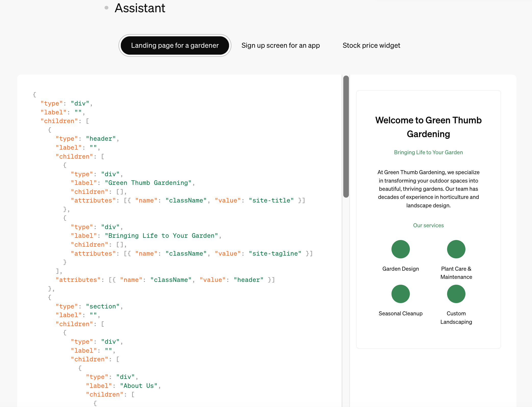Click the "site-title" value in code
The height and width of the screenshot is (407, 532).
tap(271, 200)
